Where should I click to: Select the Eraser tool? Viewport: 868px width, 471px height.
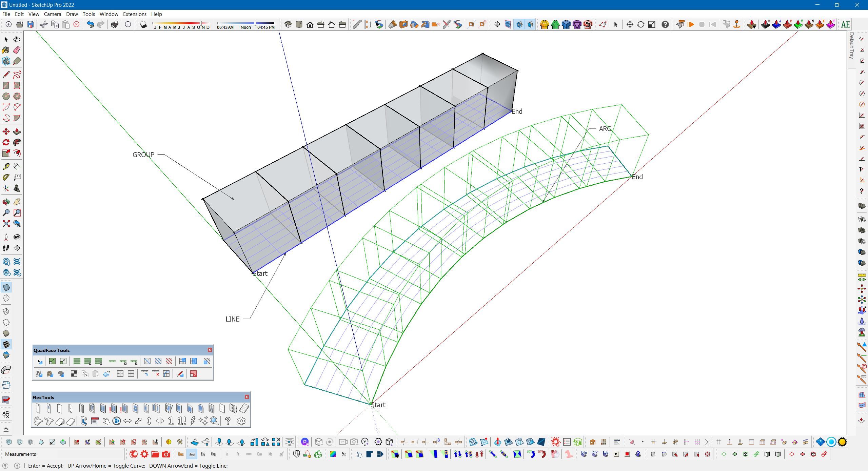tap(17, 50)
